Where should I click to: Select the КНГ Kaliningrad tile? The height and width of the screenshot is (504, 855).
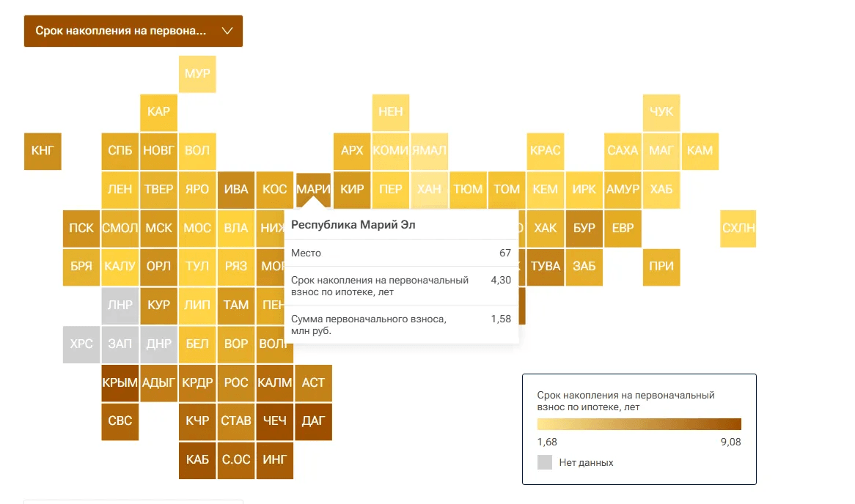click(43, 151)
